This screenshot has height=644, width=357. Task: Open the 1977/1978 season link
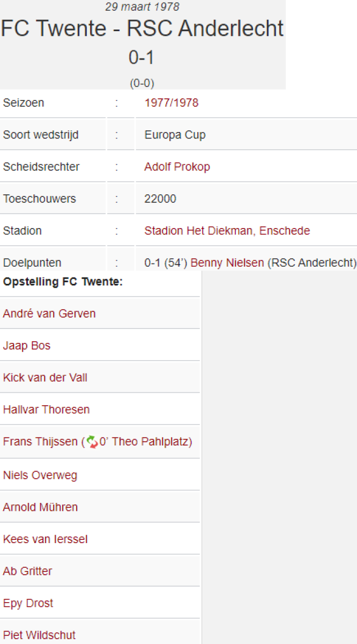(171, 103)
